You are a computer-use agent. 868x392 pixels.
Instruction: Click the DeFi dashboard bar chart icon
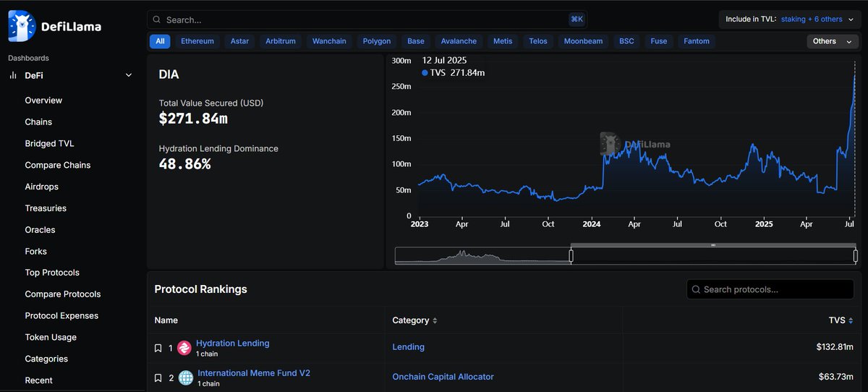13,75
